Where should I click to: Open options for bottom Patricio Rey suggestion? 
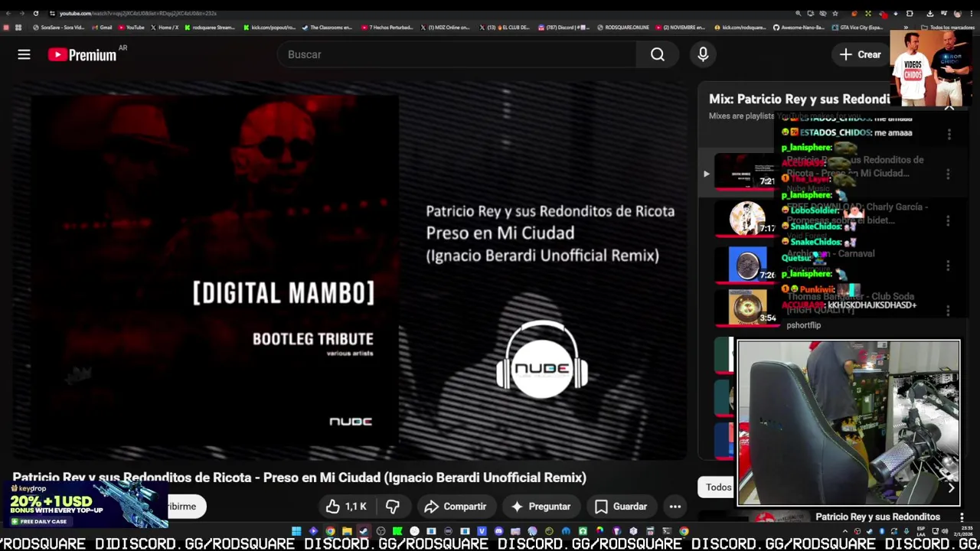click(962, 517)
